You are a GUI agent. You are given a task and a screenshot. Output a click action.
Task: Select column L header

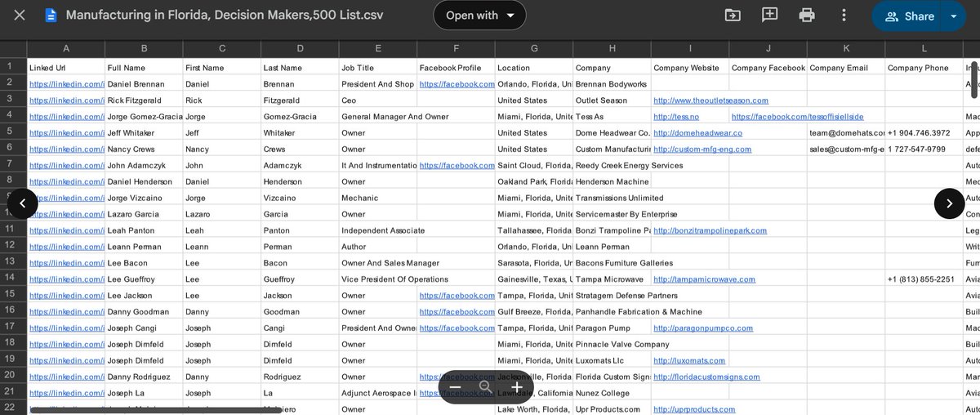924,47
